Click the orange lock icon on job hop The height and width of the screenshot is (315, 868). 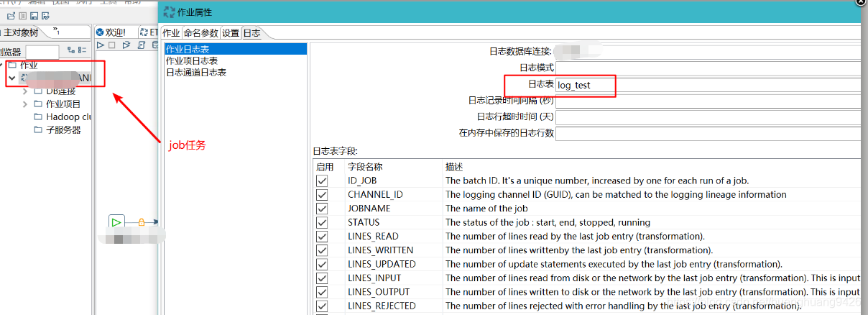pyautogui.click(x=142, y=222)
